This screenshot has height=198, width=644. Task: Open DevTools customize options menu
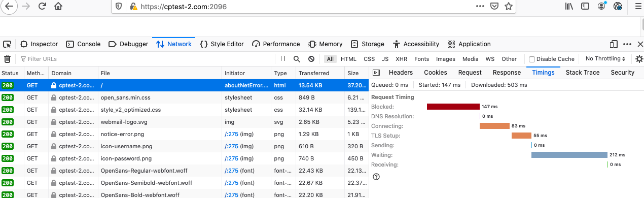[627, 44]
